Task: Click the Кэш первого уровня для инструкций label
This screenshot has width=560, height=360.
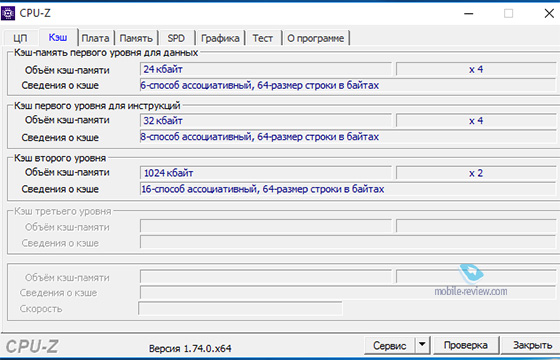Action: tap(97, 106)
